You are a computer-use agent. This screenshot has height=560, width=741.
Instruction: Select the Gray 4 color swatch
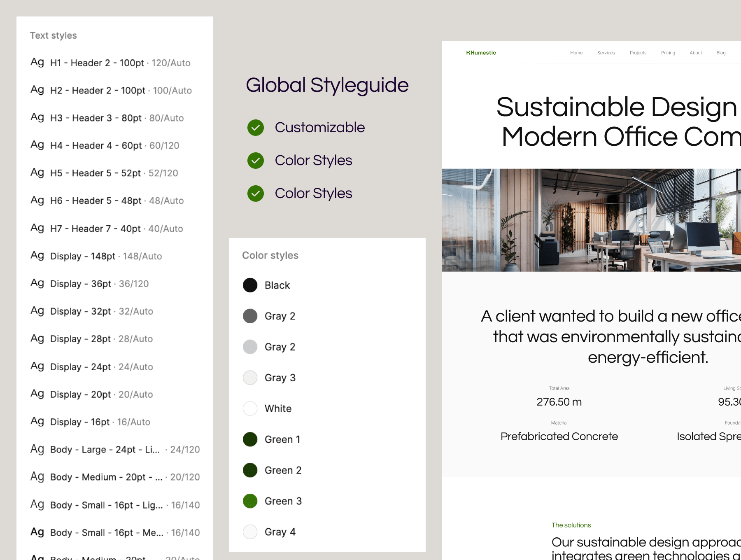(250, 532)
